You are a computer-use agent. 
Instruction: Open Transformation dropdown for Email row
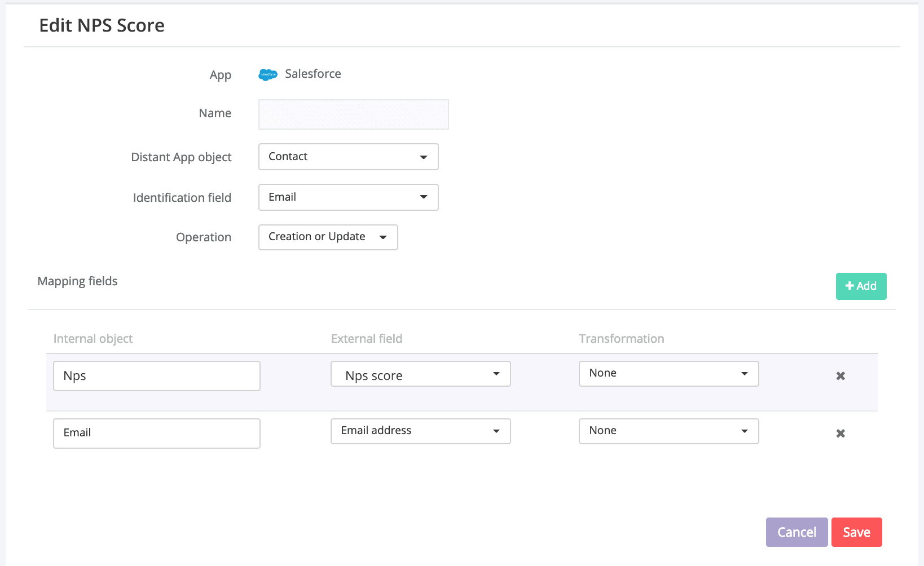pyautogui.click(x=669, y=431)
